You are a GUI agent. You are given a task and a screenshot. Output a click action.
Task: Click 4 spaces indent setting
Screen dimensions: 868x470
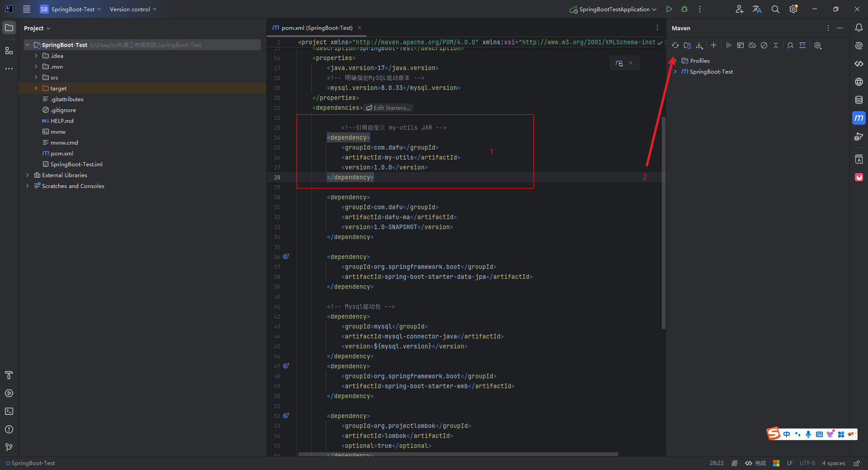[834, 463]
